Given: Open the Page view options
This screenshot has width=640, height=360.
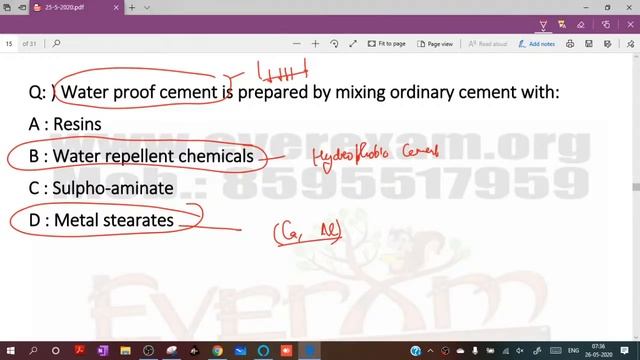Looking at the screenshot, I should (435, 44).
